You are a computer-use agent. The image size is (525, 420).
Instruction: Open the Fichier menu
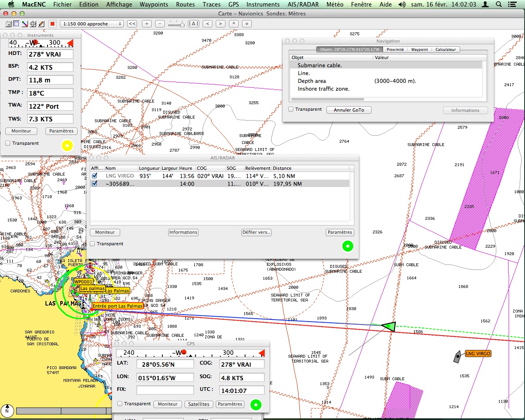(62, 5)
